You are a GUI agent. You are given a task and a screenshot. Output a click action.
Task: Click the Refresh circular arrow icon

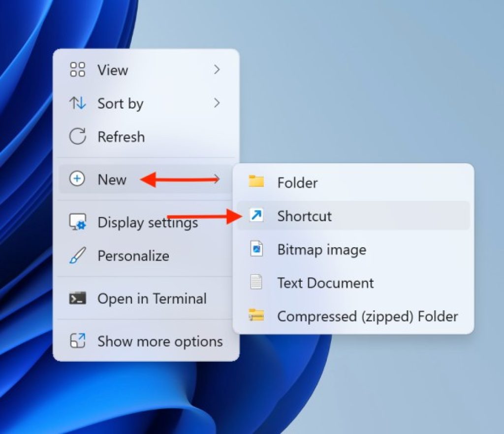coord(76,137)
